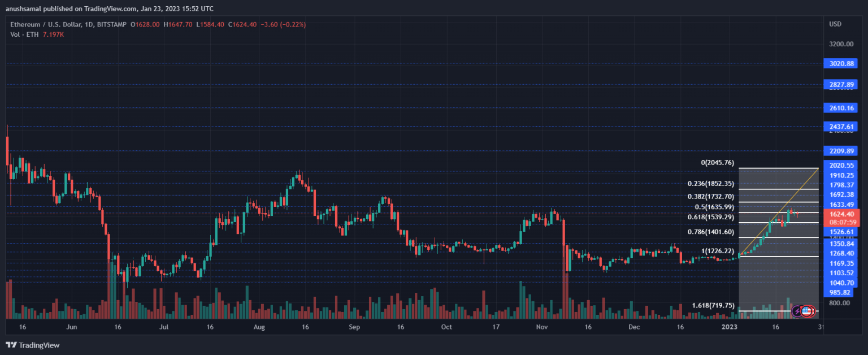Click the 7.197K volume value in legend
Image resolution: width=868 pixels, height=355 pixels.
click(54, 34)
